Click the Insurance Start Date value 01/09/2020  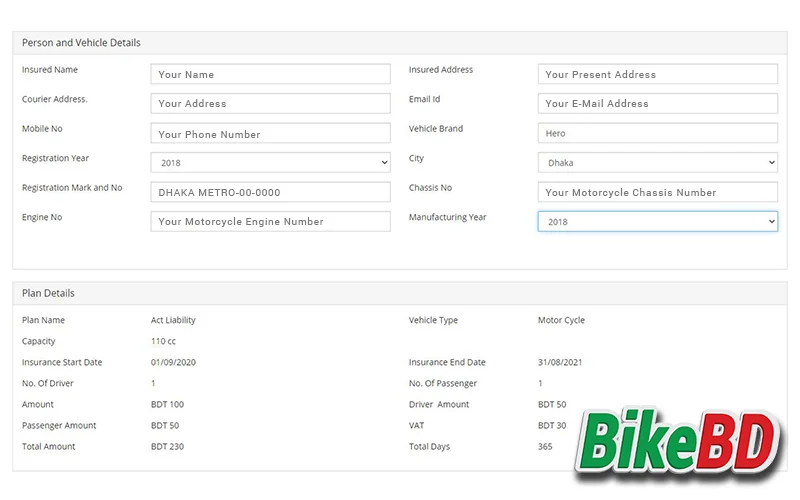(x=175, y=362)
